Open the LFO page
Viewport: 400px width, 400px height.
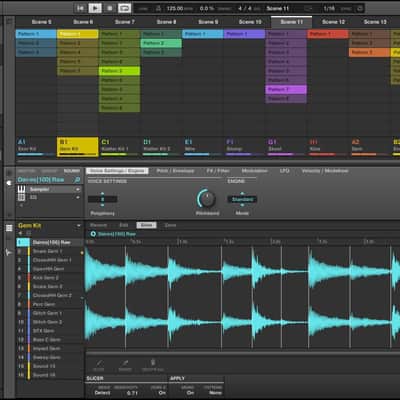(x=284, y=171)
